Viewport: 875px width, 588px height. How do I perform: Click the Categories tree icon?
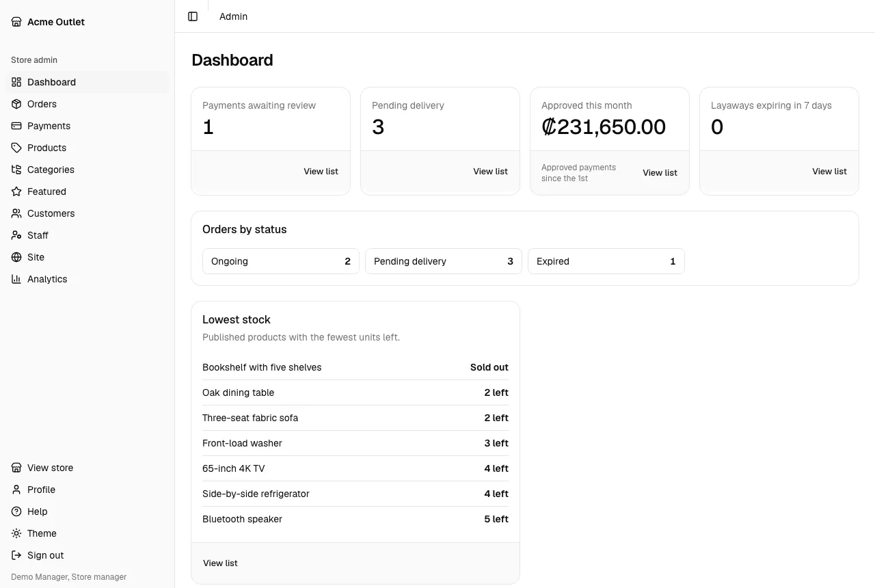click(16, 170)
